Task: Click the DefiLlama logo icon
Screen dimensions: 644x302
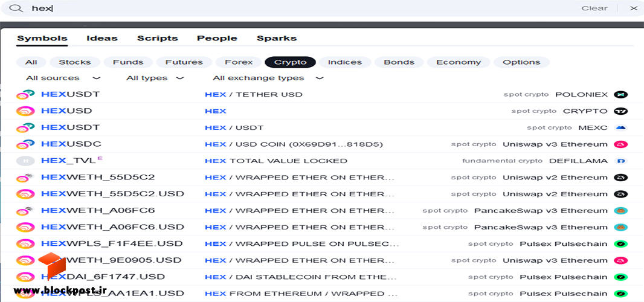Action: [621, 161]
